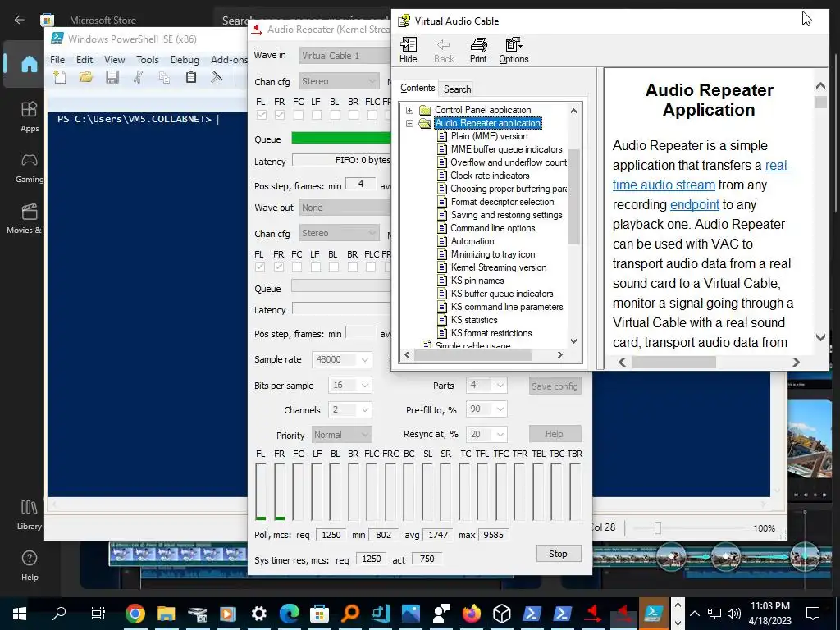Viewport: 840px width, 630px height.
Task: Click the Open folder icon in PowerShell ISE
Action: tap(85, 78)
